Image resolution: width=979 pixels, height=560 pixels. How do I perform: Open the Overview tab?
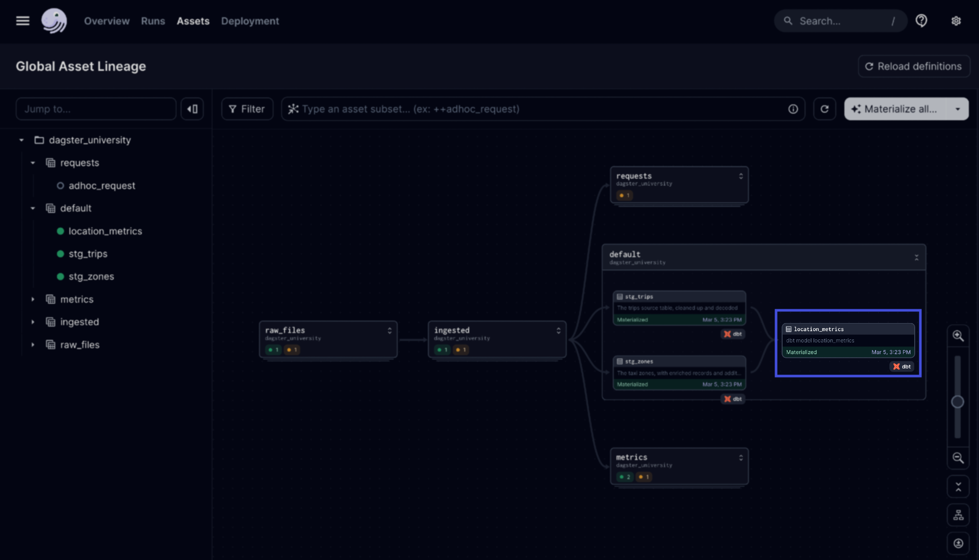[107, 21]
